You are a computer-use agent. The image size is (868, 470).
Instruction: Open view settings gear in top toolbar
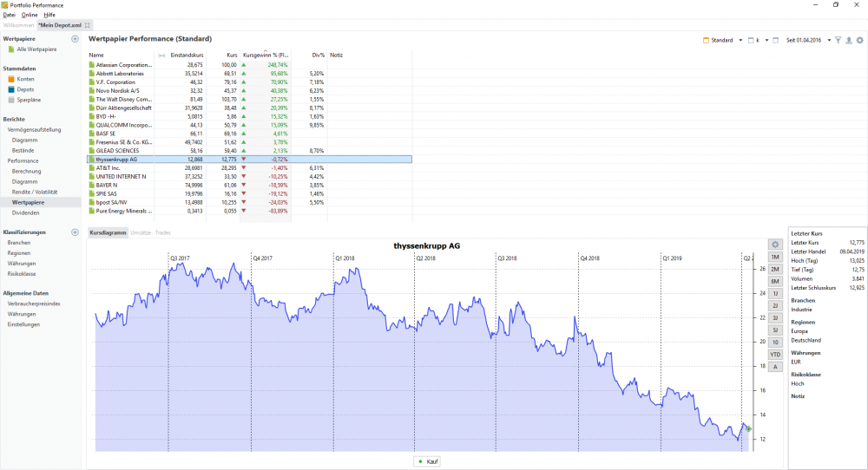tap(859, 41)
